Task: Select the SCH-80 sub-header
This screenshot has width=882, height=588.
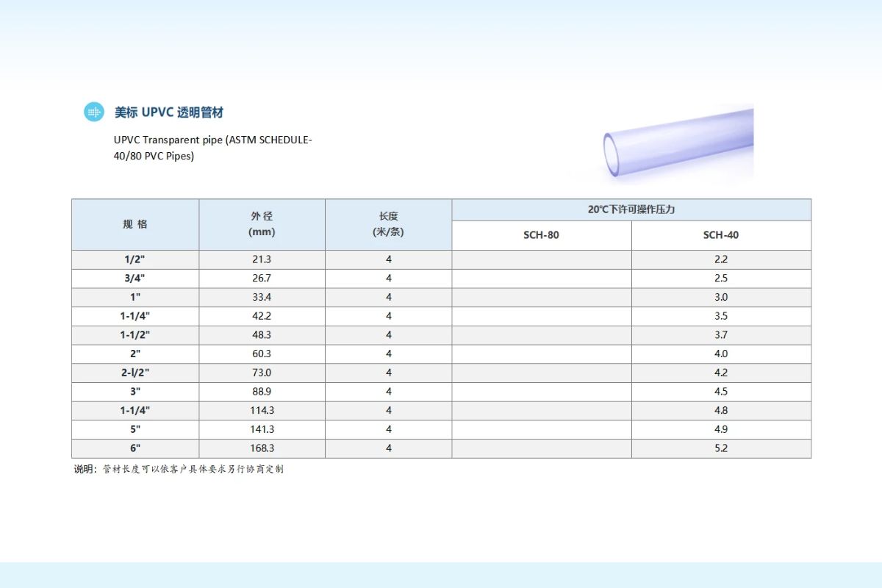Action: 541,235
